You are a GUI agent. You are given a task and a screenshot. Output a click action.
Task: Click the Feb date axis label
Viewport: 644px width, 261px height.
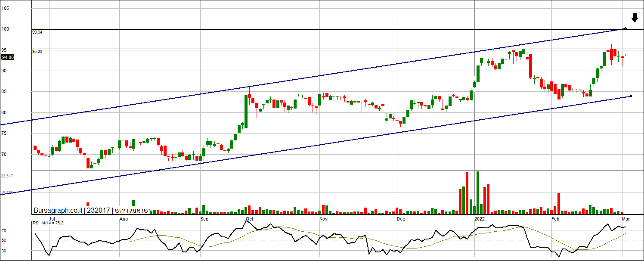(x=555, y=219)
